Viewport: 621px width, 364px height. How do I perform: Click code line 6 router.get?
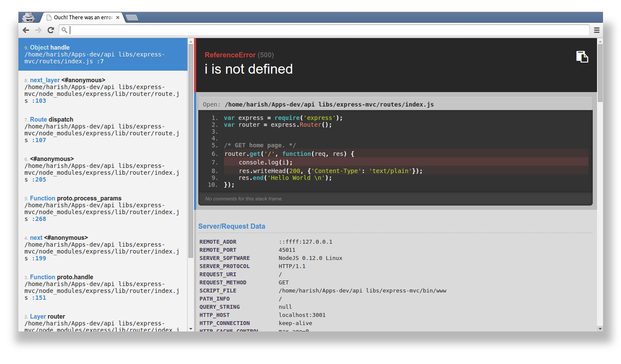289,154
